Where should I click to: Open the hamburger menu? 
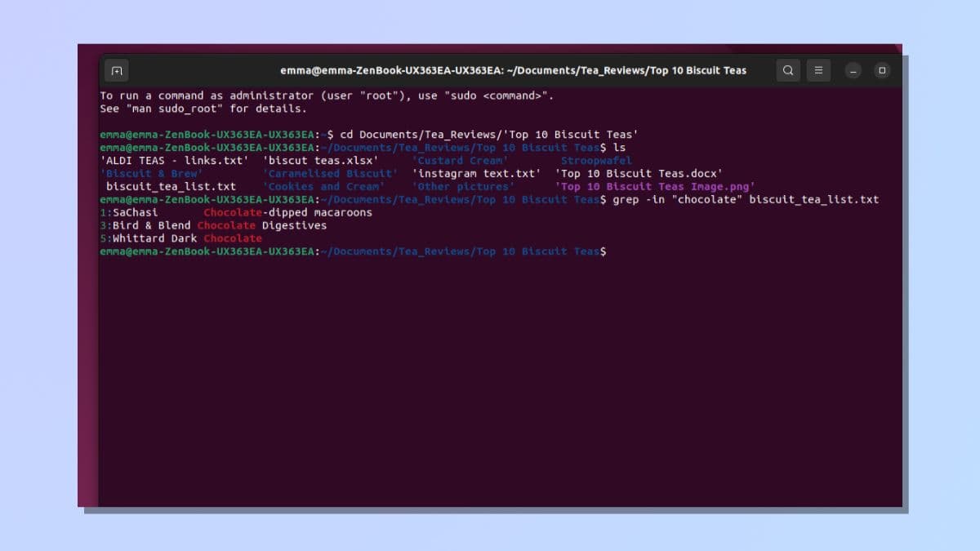pyautogui.click(x=819, y=70)
